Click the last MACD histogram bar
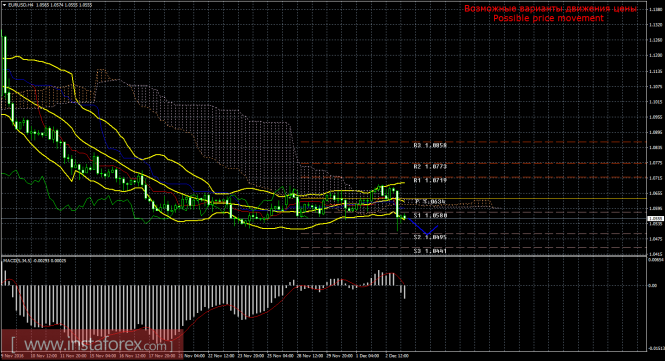The width and height of the screenshot is (665, 361). (x=405, y=292)
